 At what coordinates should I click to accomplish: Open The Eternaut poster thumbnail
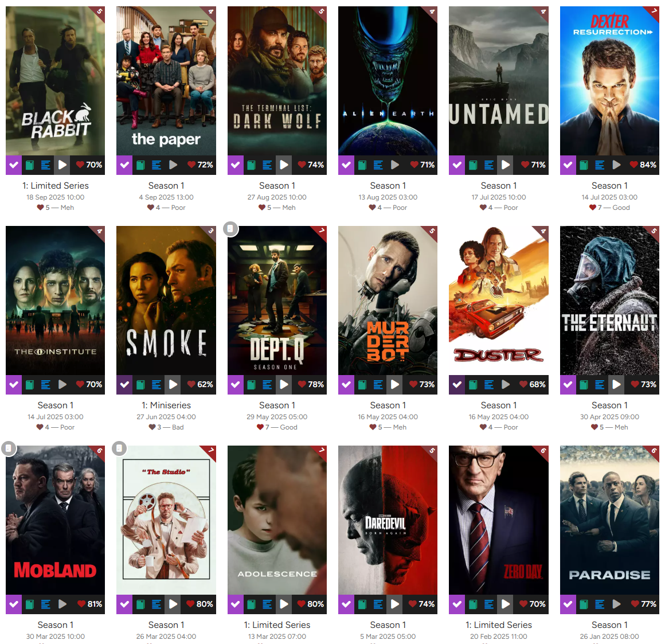click(x=609, y=300)
